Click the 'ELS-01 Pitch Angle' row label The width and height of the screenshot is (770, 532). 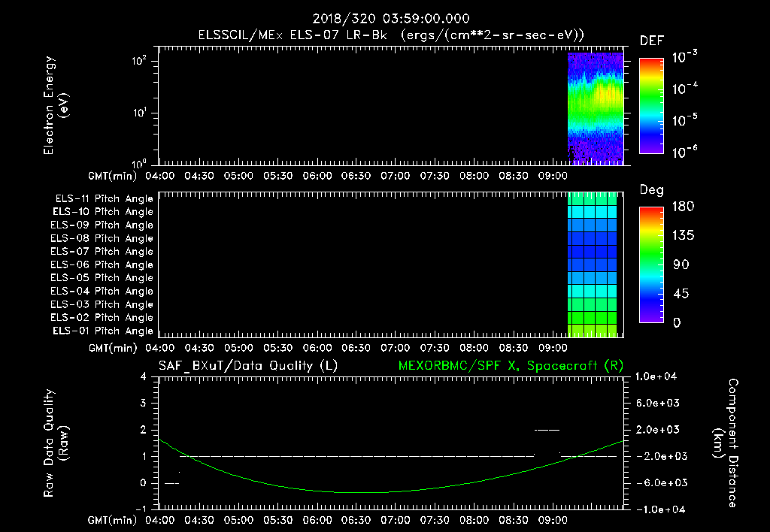pyautogui.click(x=103, y=331)
